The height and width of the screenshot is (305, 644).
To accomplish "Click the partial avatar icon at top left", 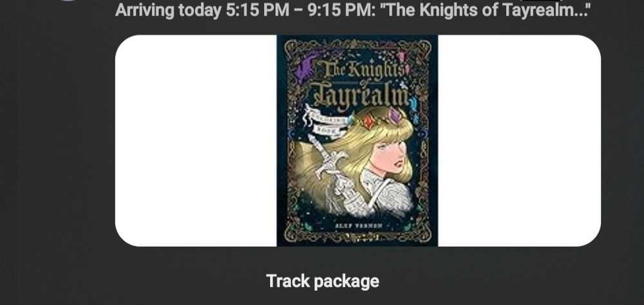I will (x=68, y=1).
